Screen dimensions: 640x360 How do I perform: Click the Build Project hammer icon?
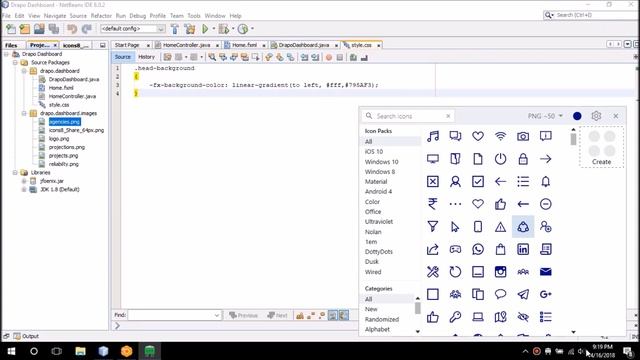point(175,29)
